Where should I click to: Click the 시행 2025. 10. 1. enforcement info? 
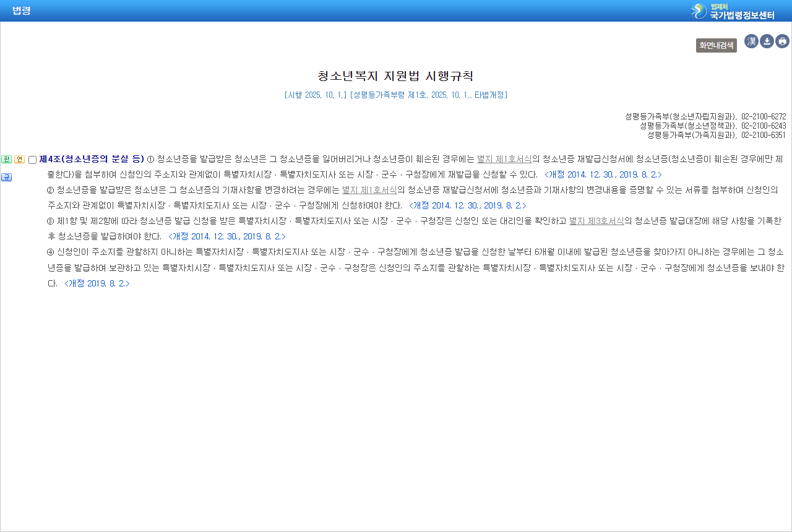coord(396,95)
